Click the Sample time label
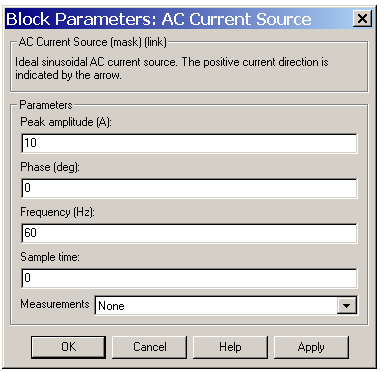The image size is (384, 372). click(x=50, y=257)
